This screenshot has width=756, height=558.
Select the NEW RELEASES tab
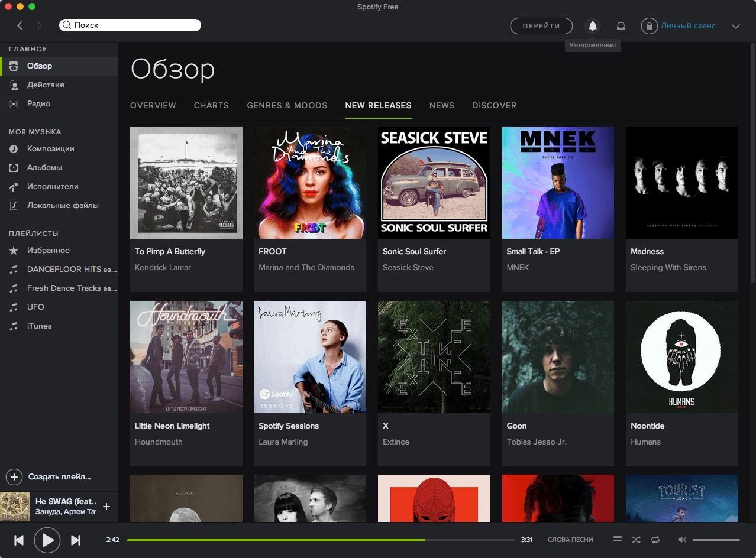[x=379, y=105]
